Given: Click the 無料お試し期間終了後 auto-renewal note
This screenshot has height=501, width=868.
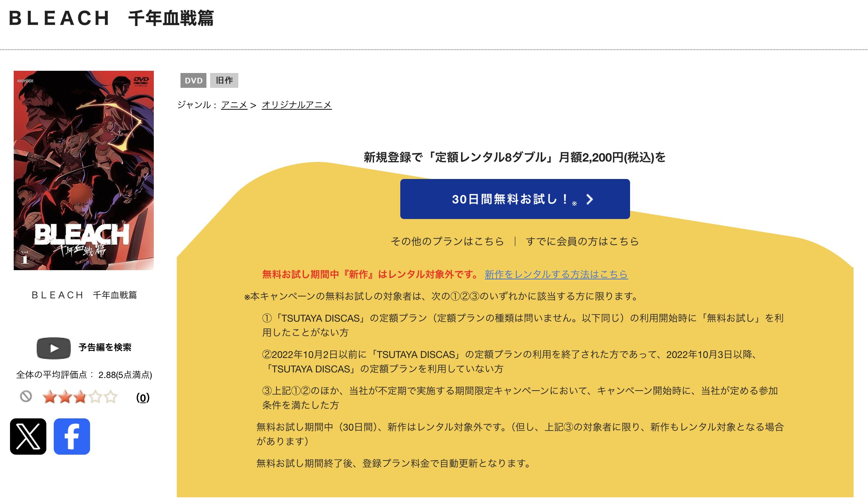Looking at the screenshot, I should point(394,463).
